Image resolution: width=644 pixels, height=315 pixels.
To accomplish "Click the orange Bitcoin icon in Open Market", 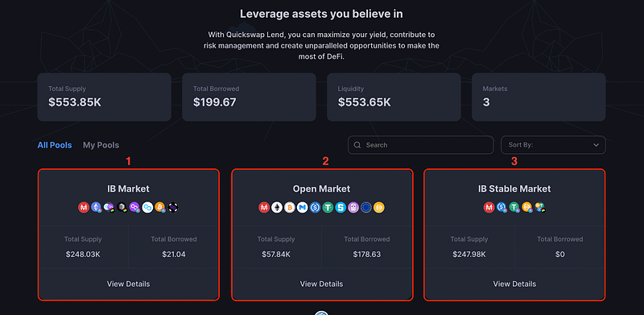I will pos(290,208).
